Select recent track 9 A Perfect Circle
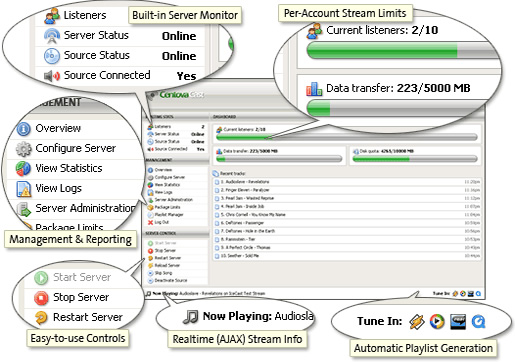Viewport: 515px width, 362px height. (347, 248)
